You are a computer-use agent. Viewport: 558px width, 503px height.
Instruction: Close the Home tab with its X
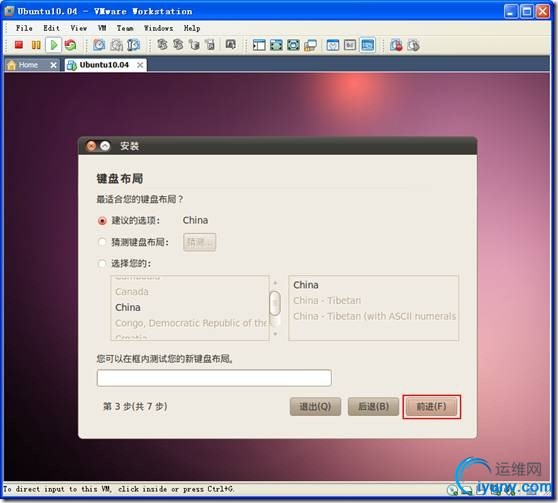tap(53, 65)
